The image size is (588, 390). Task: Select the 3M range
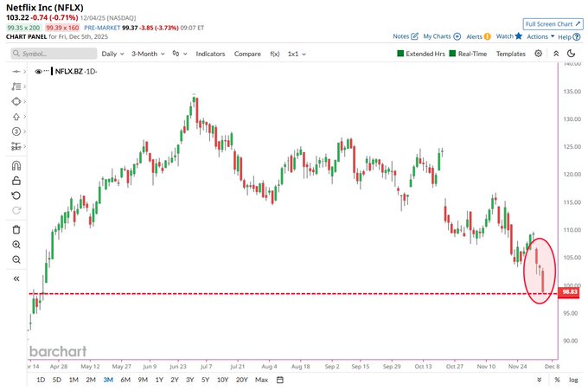click(x=108, y=380)
